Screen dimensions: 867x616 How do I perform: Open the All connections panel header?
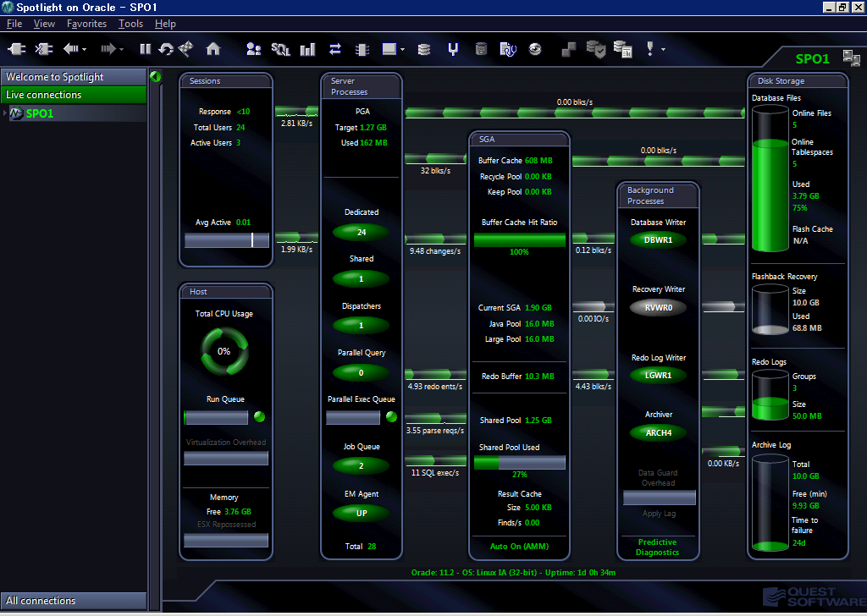tap(74, 601)
